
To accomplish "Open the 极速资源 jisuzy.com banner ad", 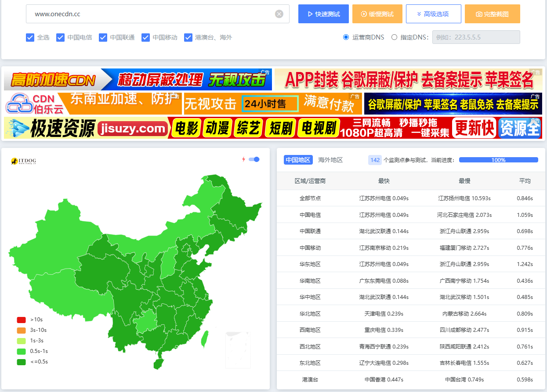I will (272, 128).
